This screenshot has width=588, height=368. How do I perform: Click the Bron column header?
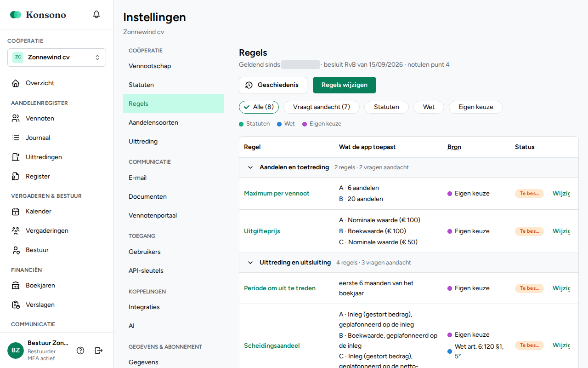point(454,147)
